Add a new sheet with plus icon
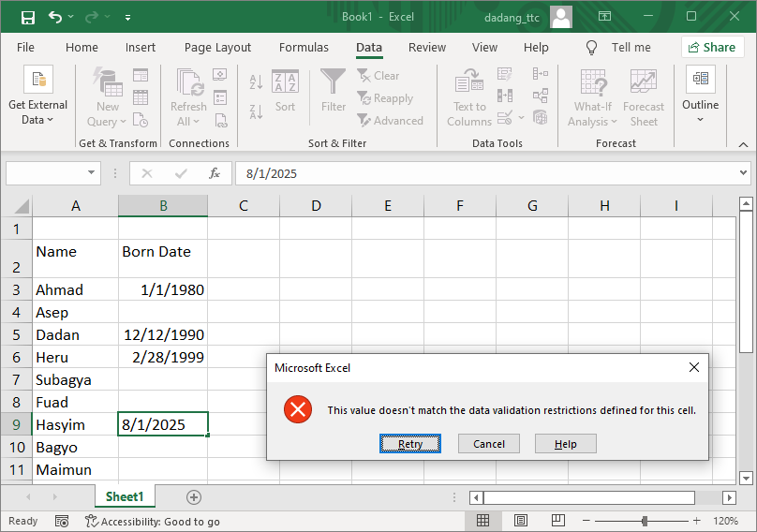The width and height of the screenshot is (757, 532). tap(194, 497)
